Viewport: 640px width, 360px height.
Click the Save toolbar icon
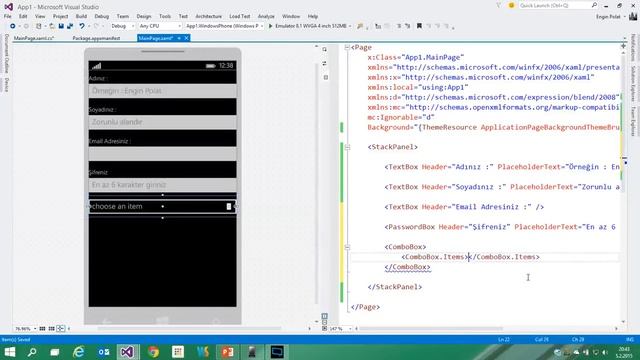[x=61, y=26]
